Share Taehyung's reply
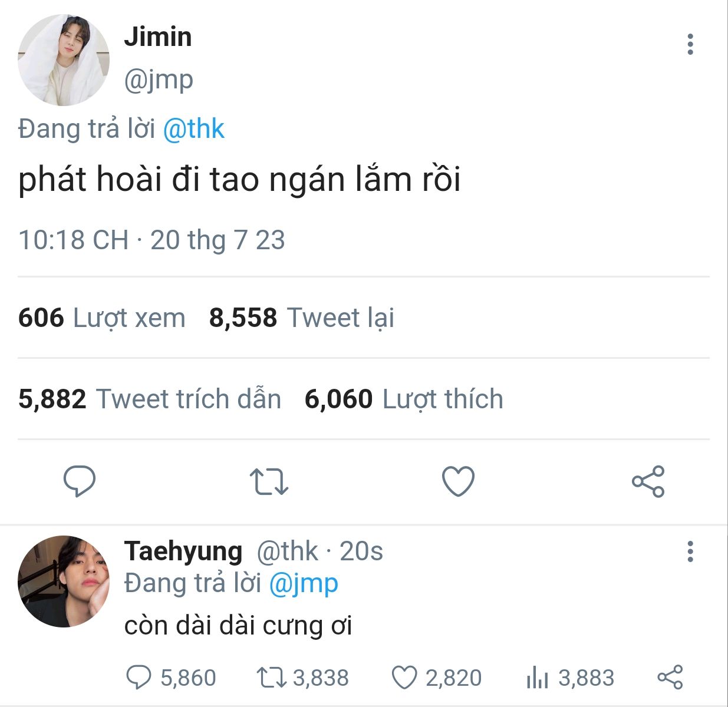 (x=670, y=678)
